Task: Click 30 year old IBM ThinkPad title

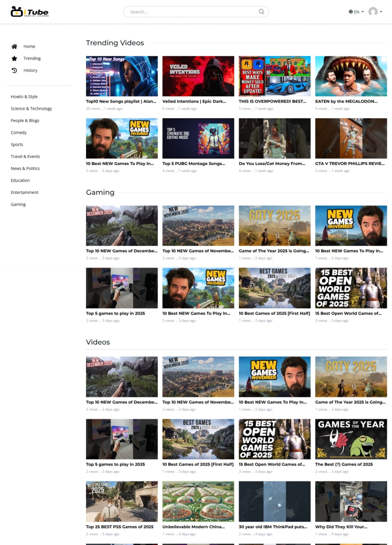Action: pos(273,527)
